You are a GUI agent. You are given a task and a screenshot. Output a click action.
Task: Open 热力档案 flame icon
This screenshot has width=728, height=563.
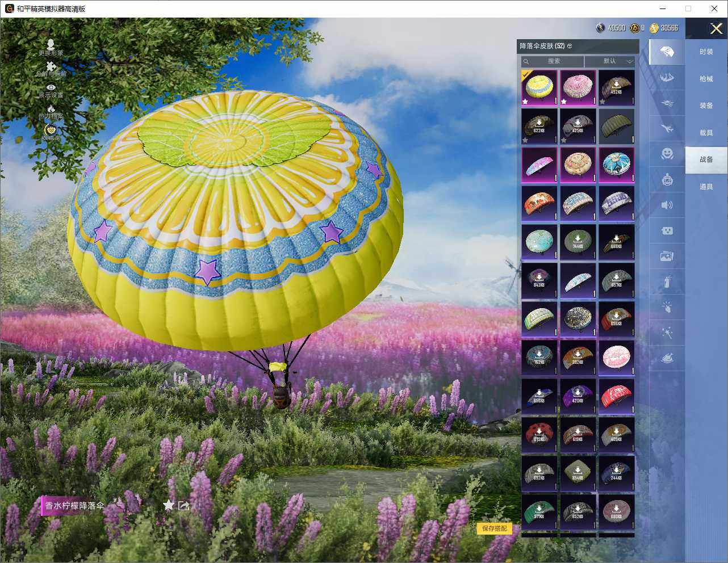[51, 109]
